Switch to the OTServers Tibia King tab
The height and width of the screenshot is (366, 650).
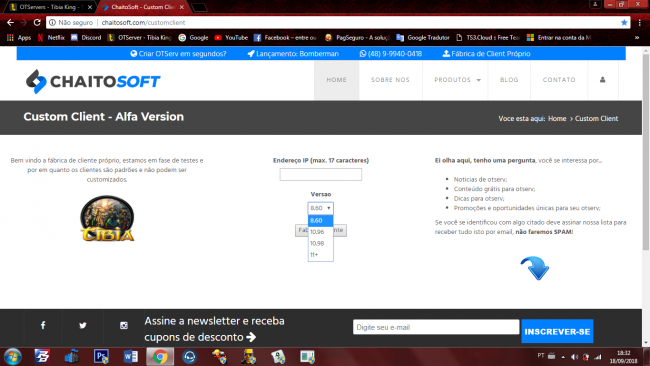pos(49,7)
